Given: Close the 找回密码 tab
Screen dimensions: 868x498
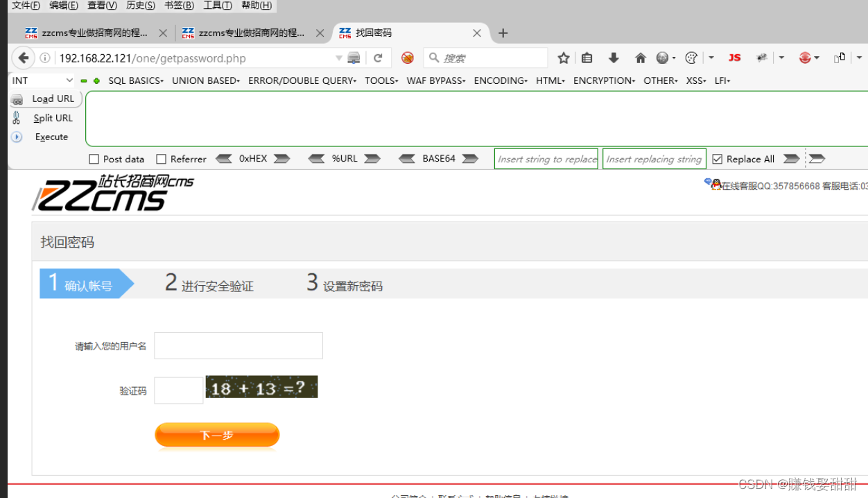Looking at the screenshot, I should [x=477, y=33].
